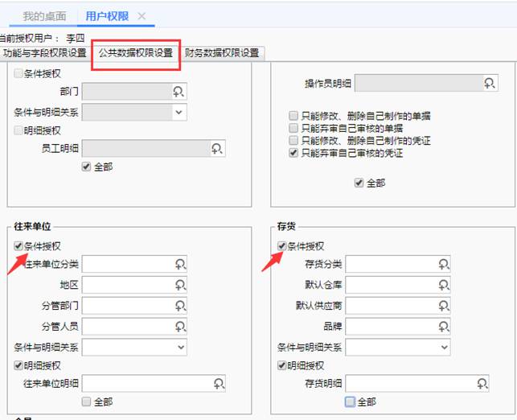The width and height of the screenshot is (517, 420).
Task: Open lookup for 分管部门 field
Action: pos(179,306)
